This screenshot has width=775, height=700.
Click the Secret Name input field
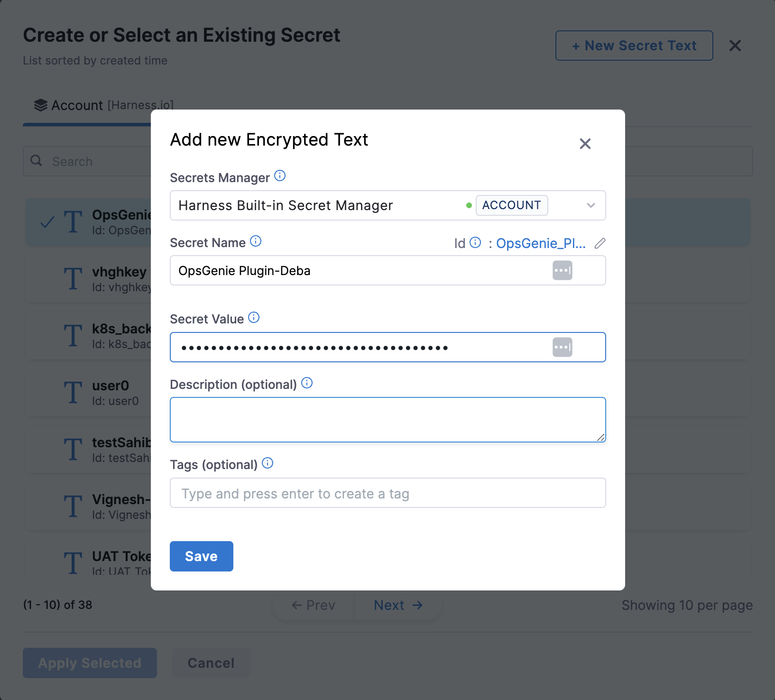(356, 270)
